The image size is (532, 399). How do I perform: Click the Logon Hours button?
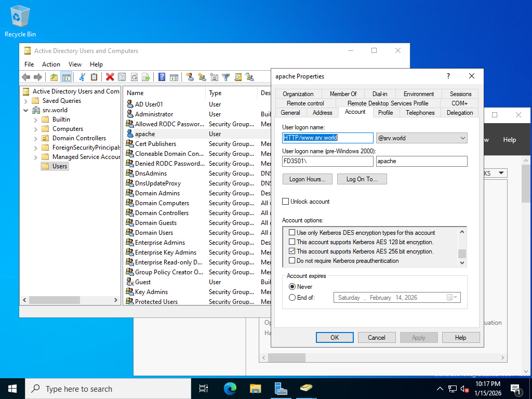pos(307,179)
